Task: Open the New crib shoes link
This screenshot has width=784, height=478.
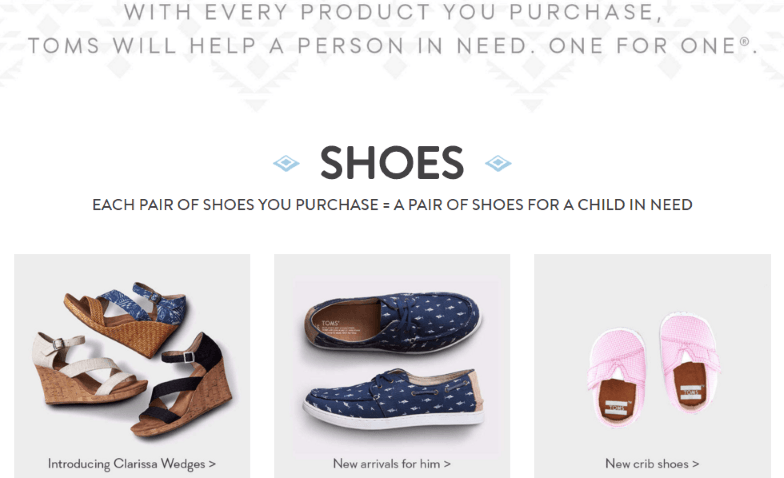Action: point(652,464)
